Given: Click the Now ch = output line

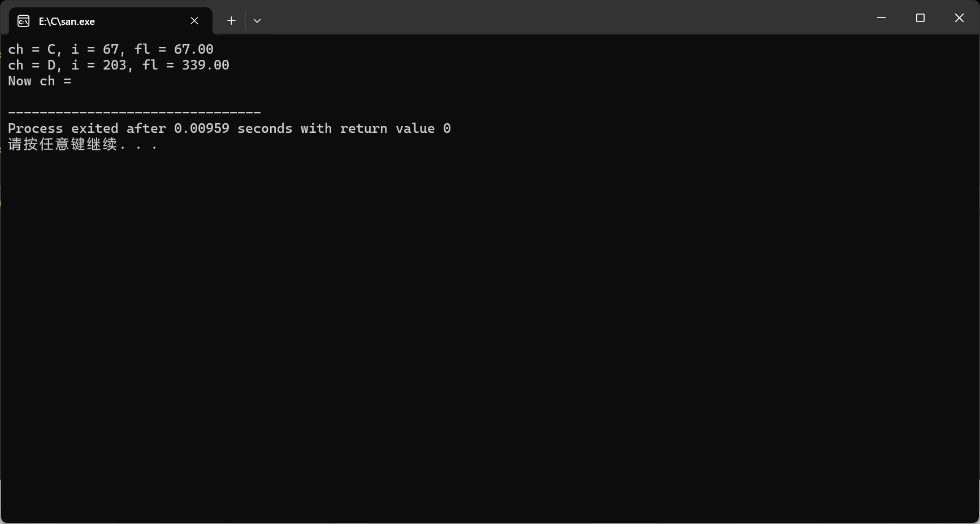Looking at the screenshot, I should pos(40,81).
